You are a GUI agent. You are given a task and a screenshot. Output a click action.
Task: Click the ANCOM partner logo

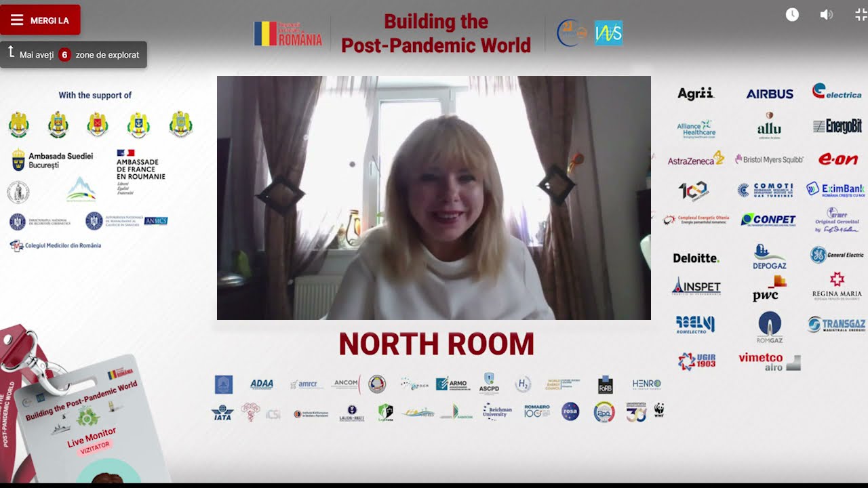[346, 384]
